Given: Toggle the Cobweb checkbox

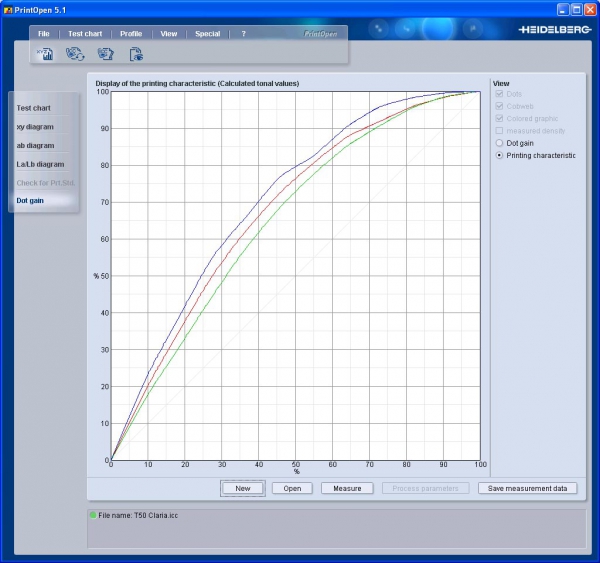Looking at the screenshot, I should pos(499,106).
